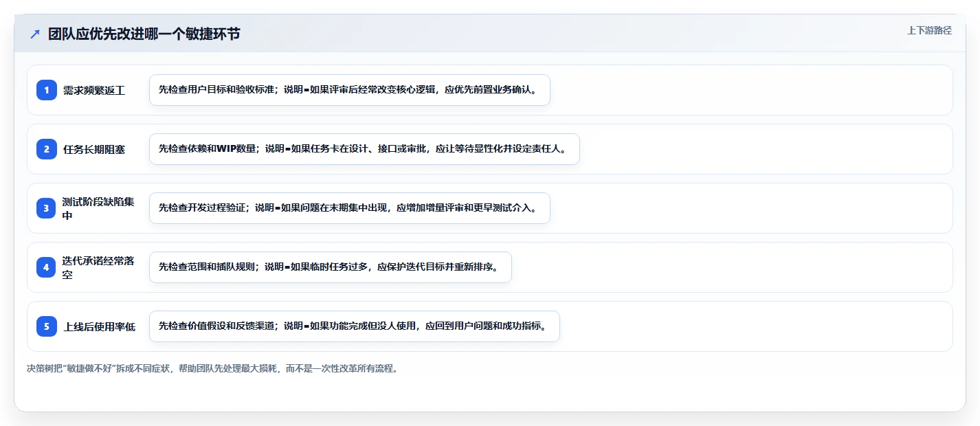Open the 先检查范围和插队规则 description box
980x426 pixels.
coord(331,267)
